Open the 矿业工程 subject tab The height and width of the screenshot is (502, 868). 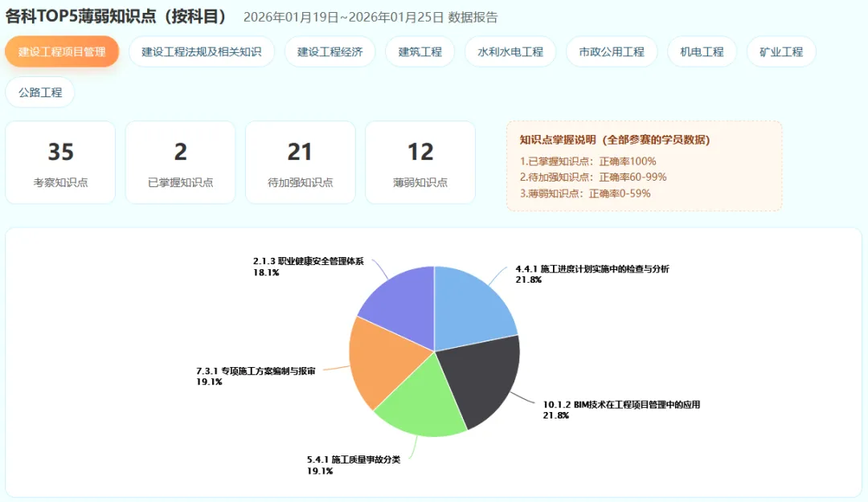tap(780, 51)
